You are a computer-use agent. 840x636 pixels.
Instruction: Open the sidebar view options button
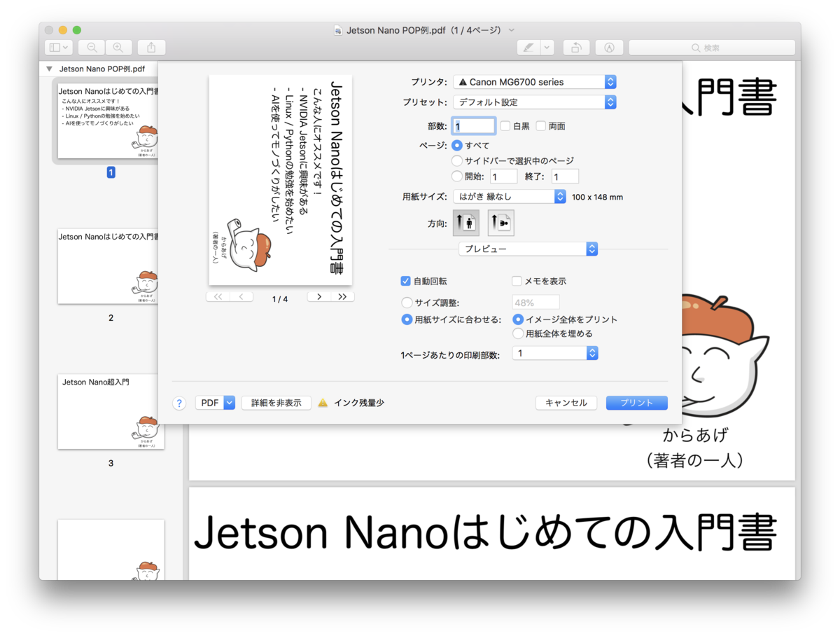[x=58, y=48]
